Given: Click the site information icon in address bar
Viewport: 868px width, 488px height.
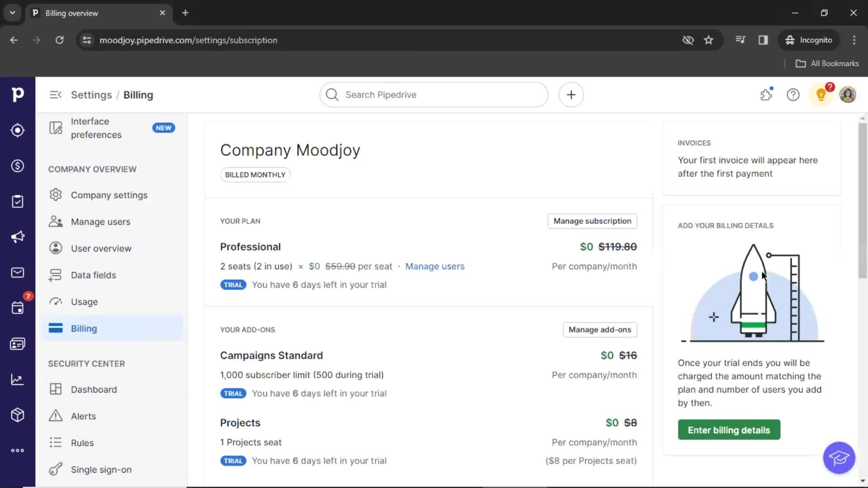Looking at the screenshot, I should 87,40.
